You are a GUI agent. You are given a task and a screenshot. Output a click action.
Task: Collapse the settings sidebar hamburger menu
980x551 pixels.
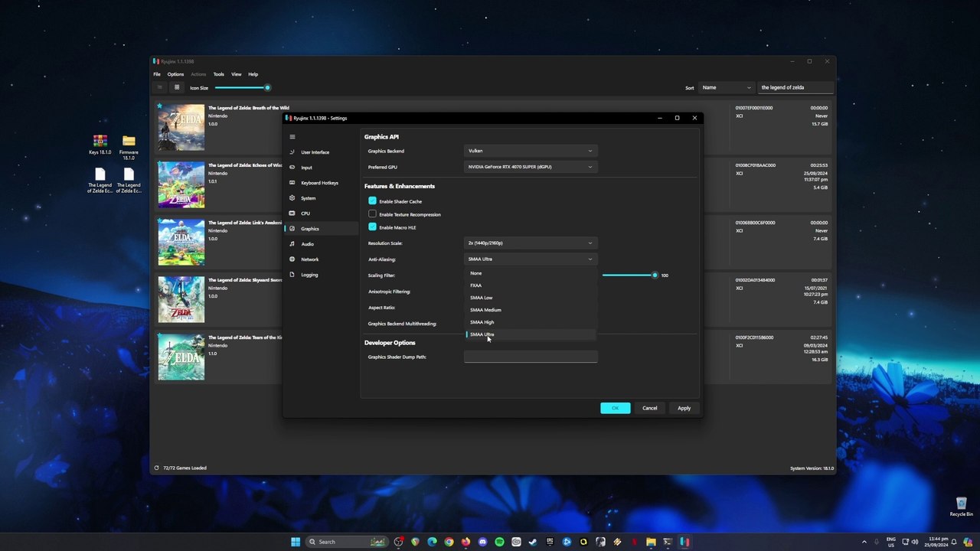click(292, 137)
